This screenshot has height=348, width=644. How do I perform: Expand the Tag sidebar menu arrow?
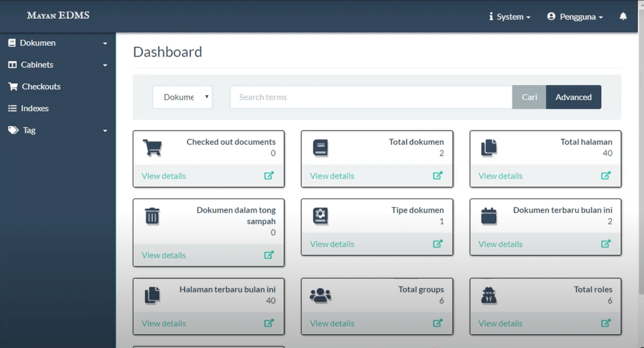click(x=105, y=131)
